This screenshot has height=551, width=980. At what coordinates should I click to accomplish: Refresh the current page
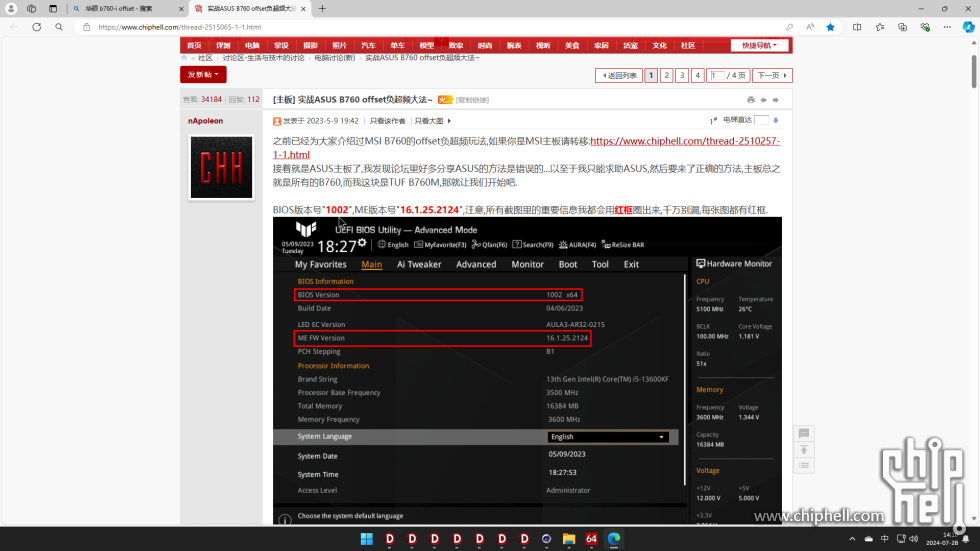tap(37, 27)
